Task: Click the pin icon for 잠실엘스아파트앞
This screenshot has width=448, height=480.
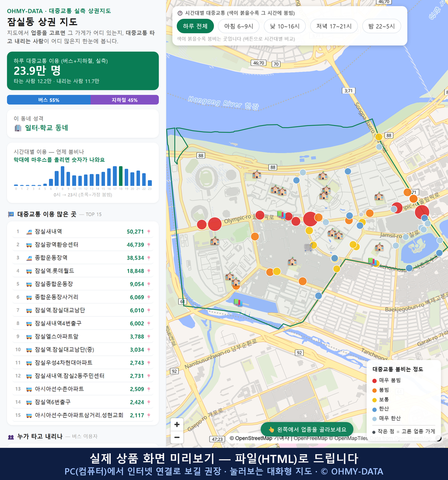Action: click(149, 337)
